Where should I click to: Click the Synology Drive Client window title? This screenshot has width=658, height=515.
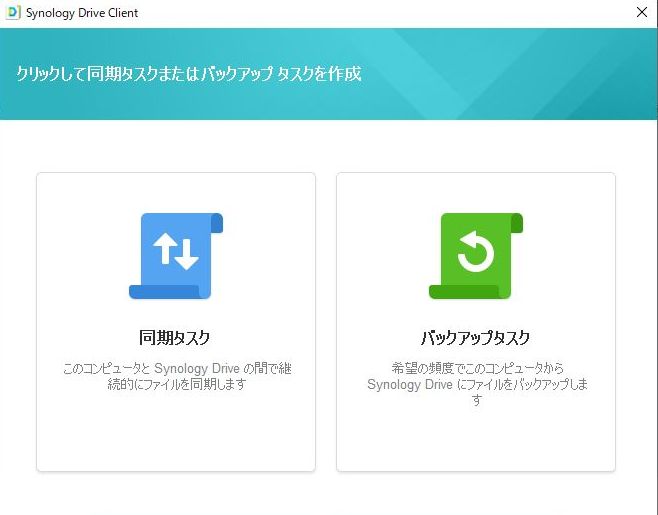[82, 13]
